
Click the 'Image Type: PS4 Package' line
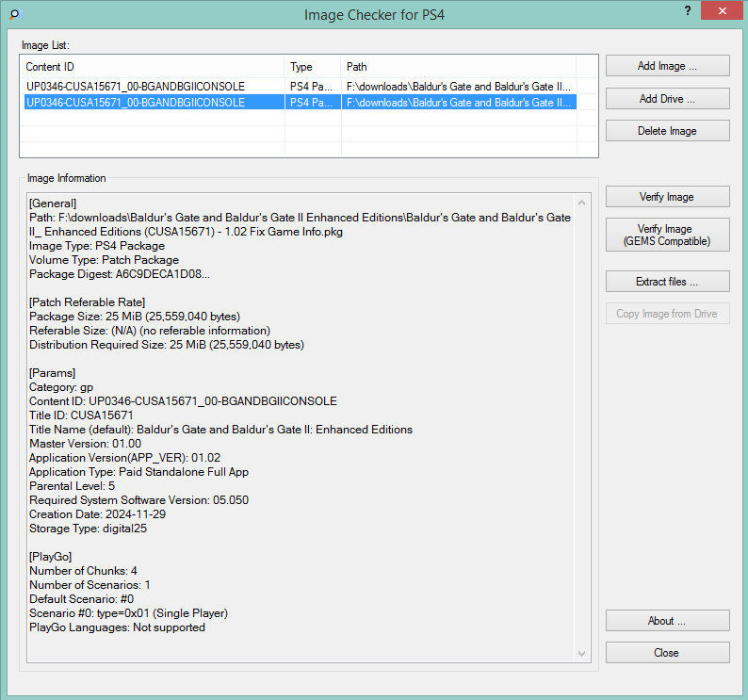(97, 246)
